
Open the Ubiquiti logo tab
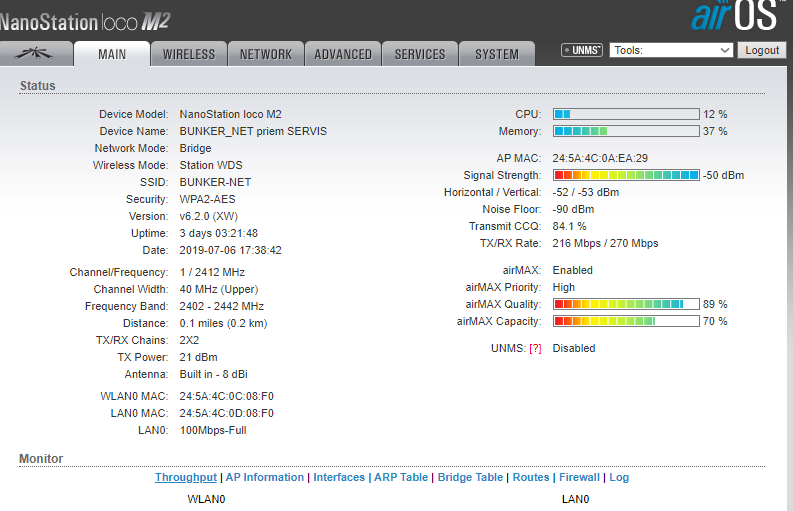click(x=36, y=54)
